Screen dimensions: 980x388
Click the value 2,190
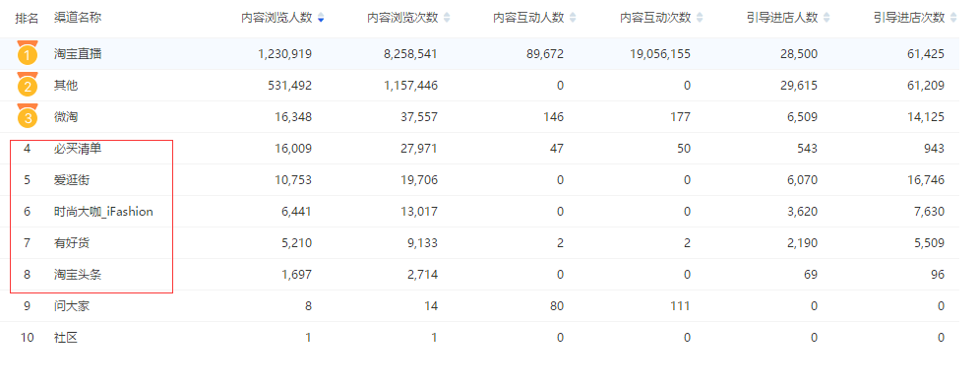[803, 243]
